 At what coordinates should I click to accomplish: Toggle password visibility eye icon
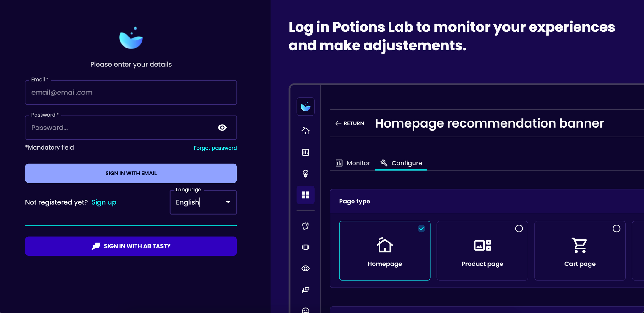[x=222, y=128]
